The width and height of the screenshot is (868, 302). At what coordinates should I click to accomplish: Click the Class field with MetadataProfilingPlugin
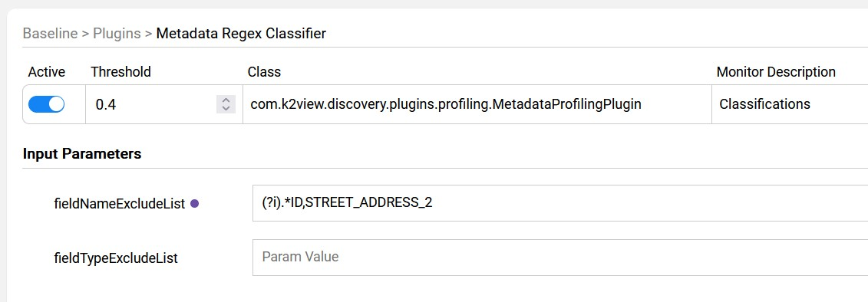[477, 104]
